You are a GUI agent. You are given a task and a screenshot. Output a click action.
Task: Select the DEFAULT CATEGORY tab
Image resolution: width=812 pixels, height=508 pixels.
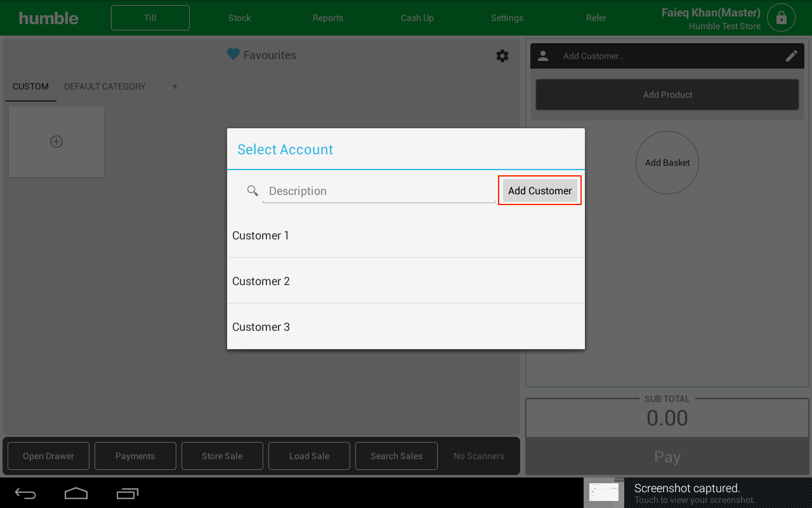click(105, 86)
